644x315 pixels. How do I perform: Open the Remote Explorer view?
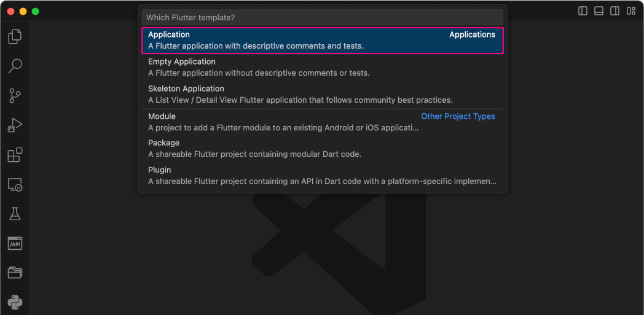pos(15,185)
